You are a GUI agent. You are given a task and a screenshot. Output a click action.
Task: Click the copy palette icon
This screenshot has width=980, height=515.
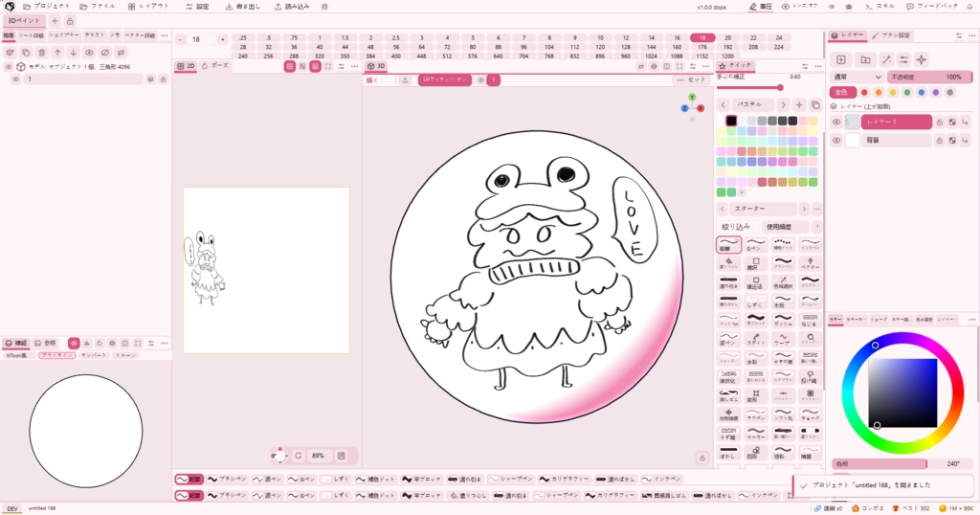(815, 104)
